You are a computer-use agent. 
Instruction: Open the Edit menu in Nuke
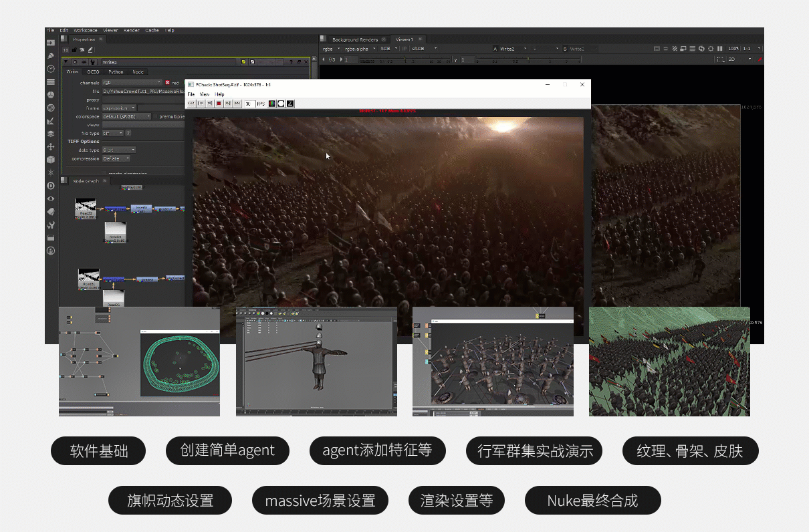64,31
